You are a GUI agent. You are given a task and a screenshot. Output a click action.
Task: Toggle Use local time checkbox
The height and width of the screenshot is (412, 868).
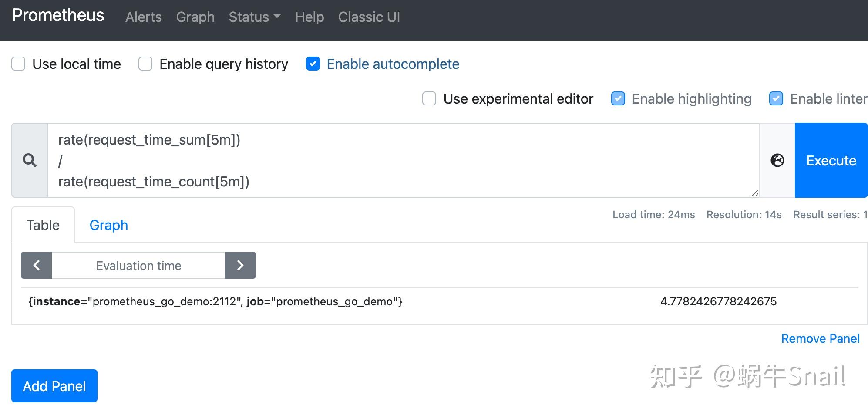18,64
